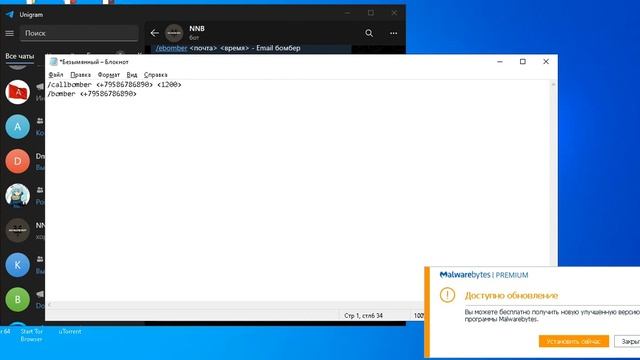The width and height of the screenshot is (640, 360).
Task: Maximize the Unigram window
Action: [x=371, y=13]
